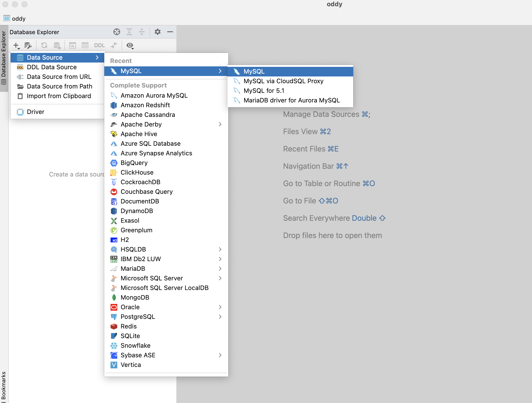This screenshot has height=403, width=532.
Task: Click the table editor grid icon
Action: pyautogui.click(x=85, y=45)
